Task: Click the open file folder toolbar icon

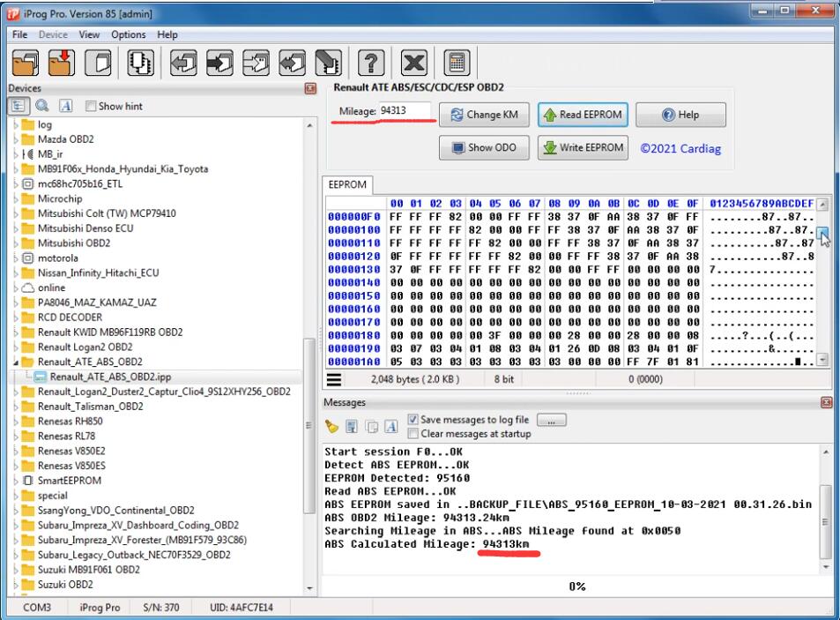Action: click(26, 63)
